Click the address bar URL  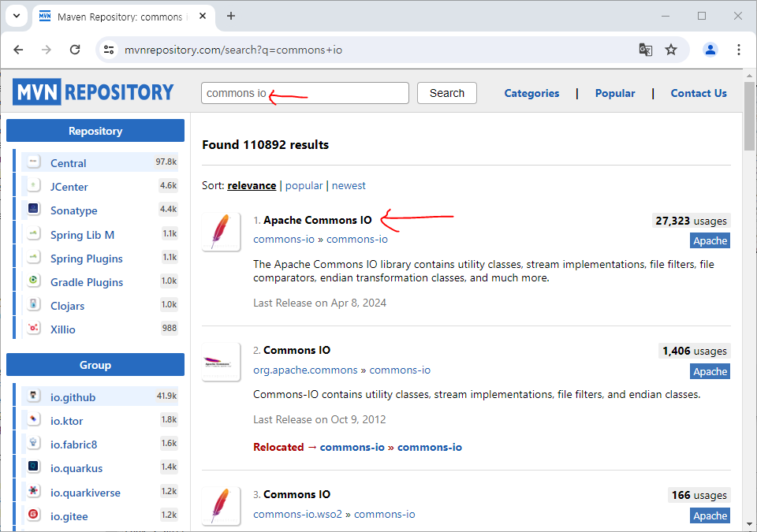233,50
